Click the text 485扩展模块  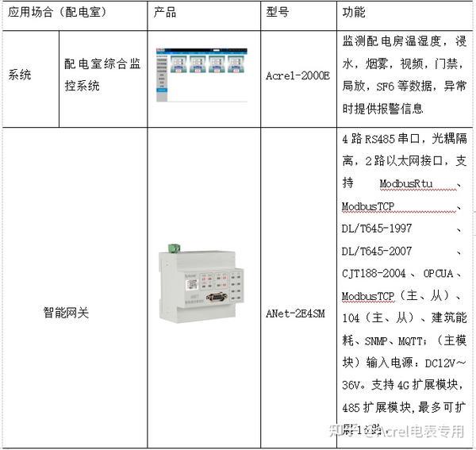[x=376, y=408]
